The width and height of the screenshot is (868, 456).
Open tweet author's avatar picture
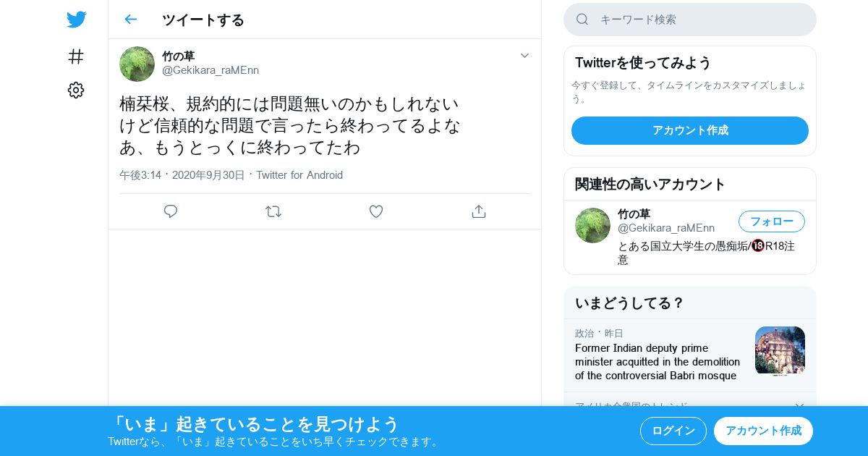(137, 64)
